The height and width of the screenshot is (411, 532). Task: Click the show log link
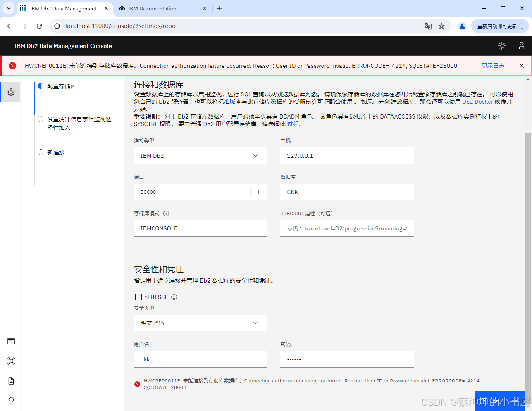pos(493,66)
